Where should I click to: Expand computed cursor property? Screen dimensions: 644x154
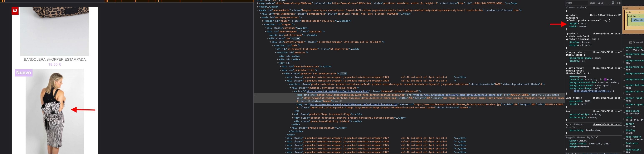[624, 125]
